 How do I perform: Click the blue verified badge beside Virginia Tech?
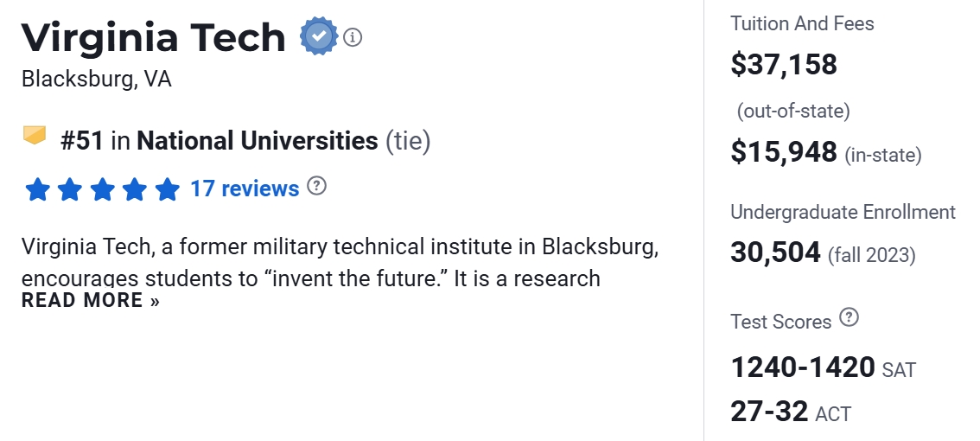tap(319, 37)
